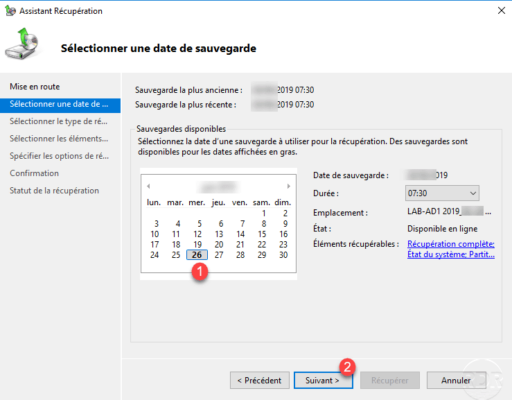Image resolution: width=512 pixels, height=400 pixels.
Task: Select the Sélectionner les éléments step
Action: (x=59, y=139)
